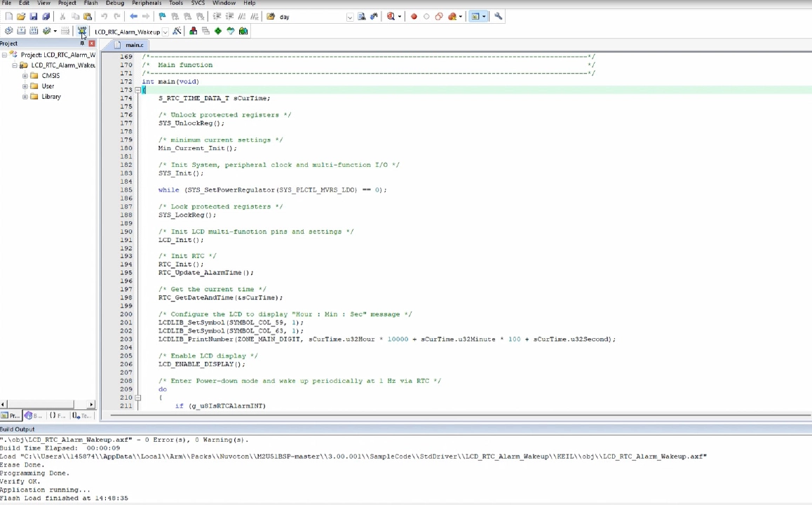Screen dimensions: 812x505
Task: Click the Disable All Breakpoints icon
Action: (439, 17)
